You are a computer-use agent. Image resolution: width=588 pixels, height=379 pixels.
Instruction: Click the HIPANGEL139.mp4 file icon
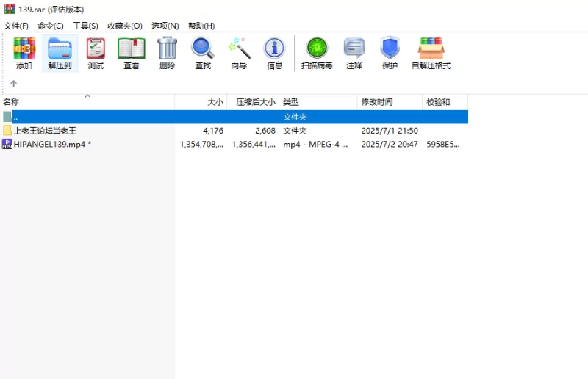tap(7, 144)
